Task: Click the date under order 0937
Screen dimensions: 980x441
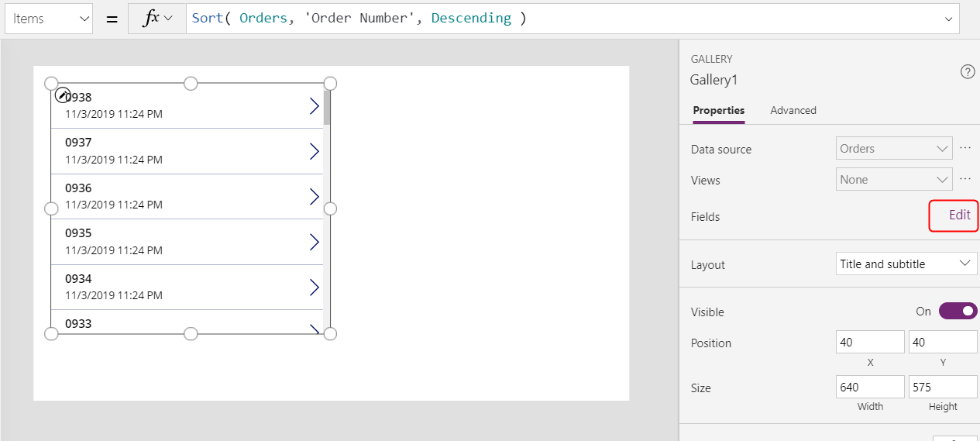Action: pos(114,160)
